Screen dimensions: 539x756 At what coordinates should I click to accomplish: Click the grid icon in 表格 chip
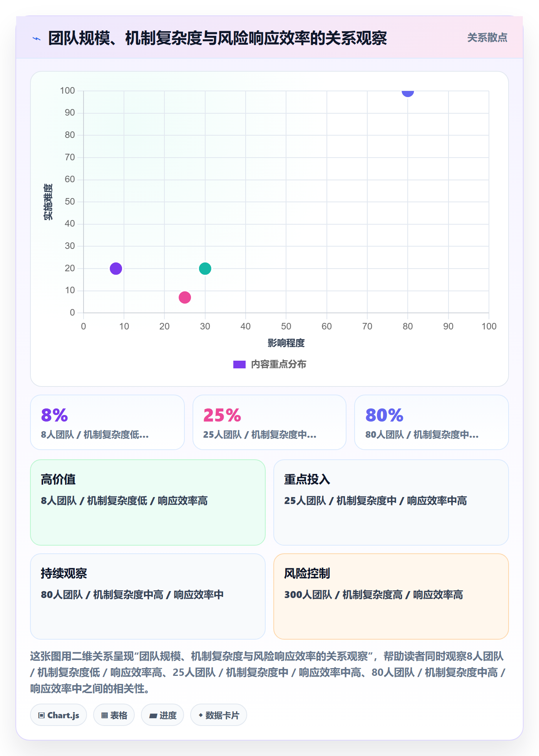click(105, 716)
